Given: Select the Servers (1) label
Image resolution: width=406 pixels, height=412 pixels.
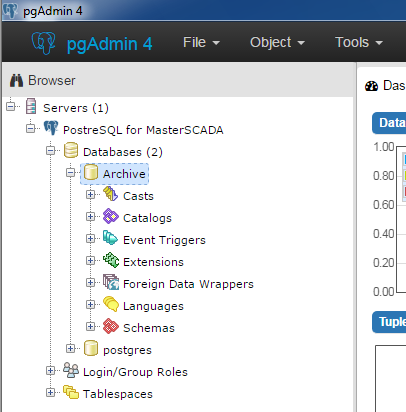Looking at the screenshot, I should pos(76,108).
